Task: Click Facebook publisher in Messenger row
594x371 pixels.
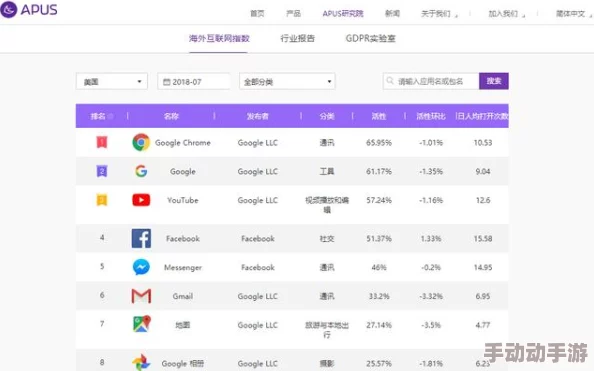Action: tap(258, 268)
